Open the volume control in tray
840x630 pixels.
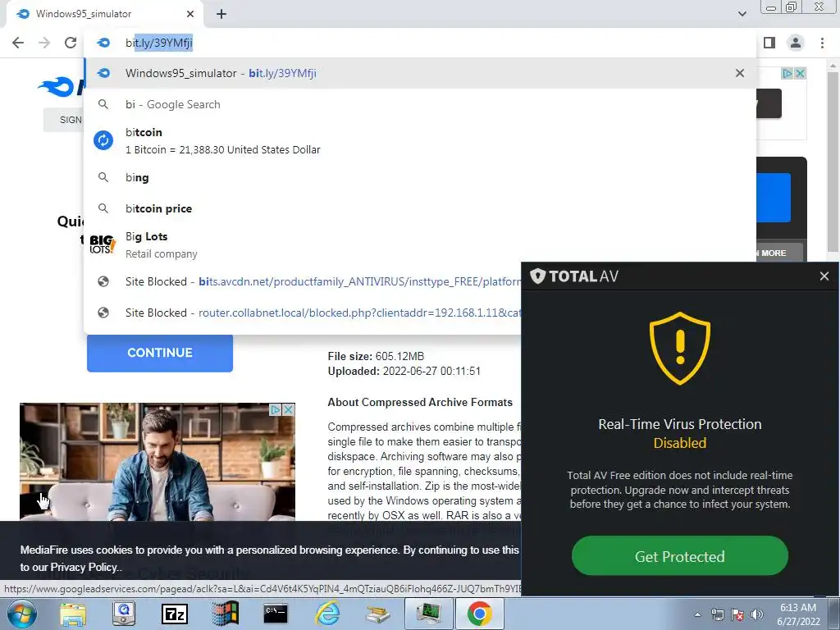[x=756, y=614]
